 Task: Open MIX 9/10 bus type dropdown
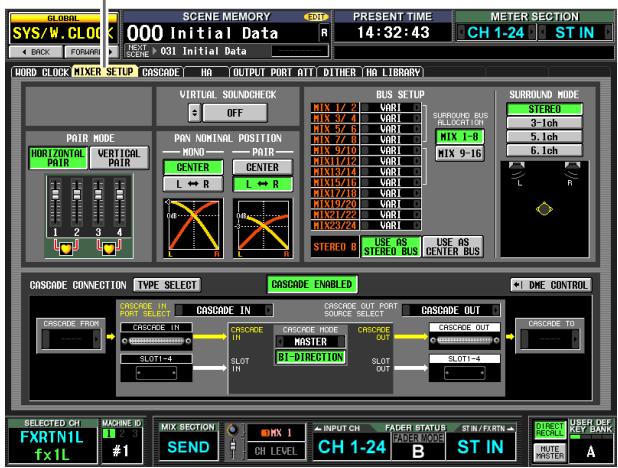[391, 150]
